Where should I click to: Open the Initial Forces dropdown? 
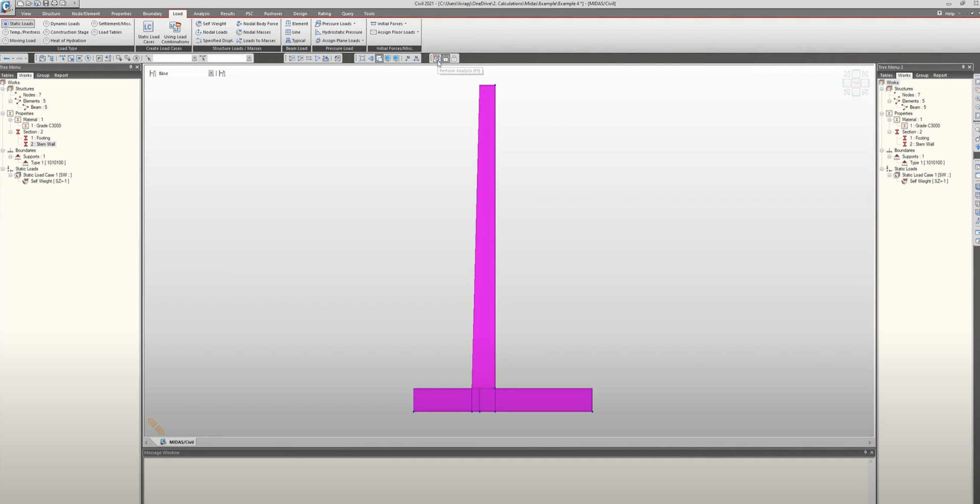coord(389,23)
